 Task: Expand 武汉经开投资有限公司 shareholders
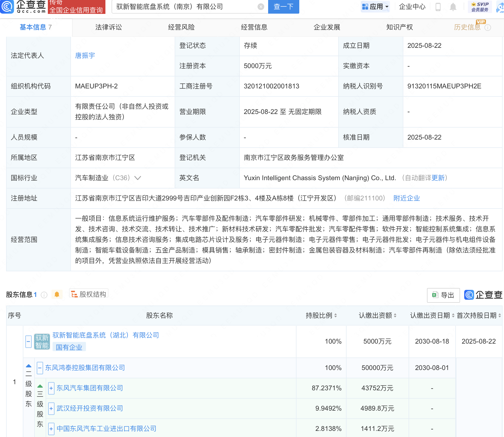tap(51, 408)
